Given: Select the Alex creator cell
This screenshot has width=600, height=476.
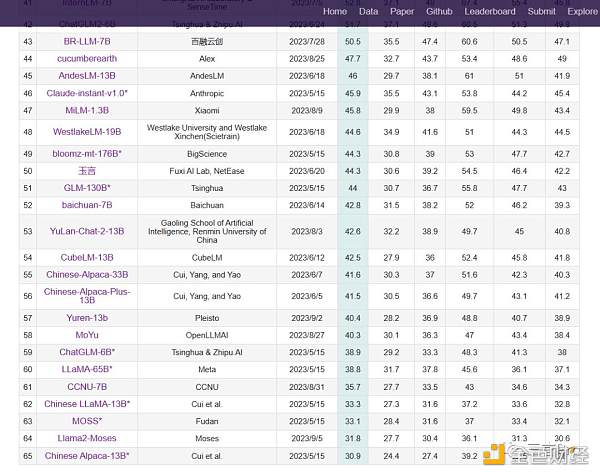Looking at the screenshot, I should (207, 59).
